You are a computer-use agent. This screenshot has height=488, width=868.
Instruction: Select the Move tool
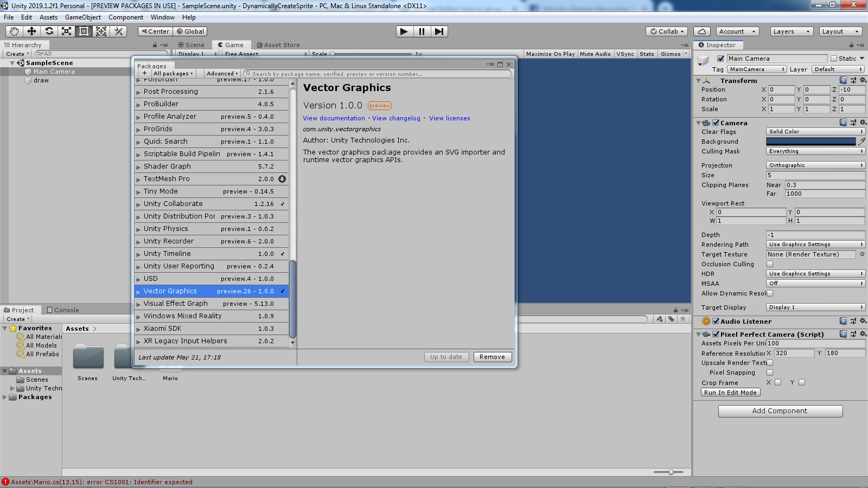pos(31,31)
